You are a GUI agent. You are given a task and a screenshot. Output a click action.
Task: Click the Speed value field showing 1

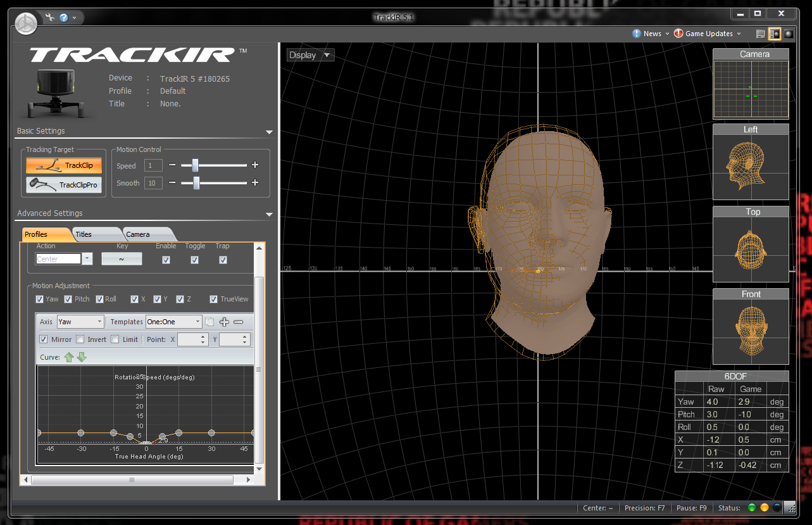point(153,165)
